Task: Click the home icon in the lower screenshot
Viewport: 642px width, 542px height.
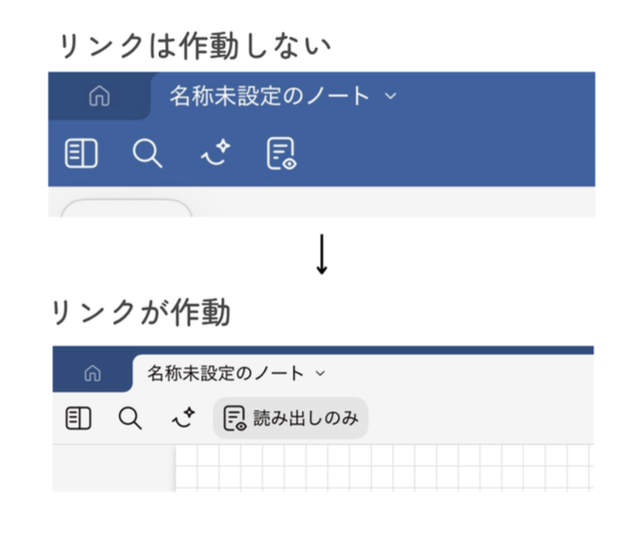Action: (x=92, y=374)
